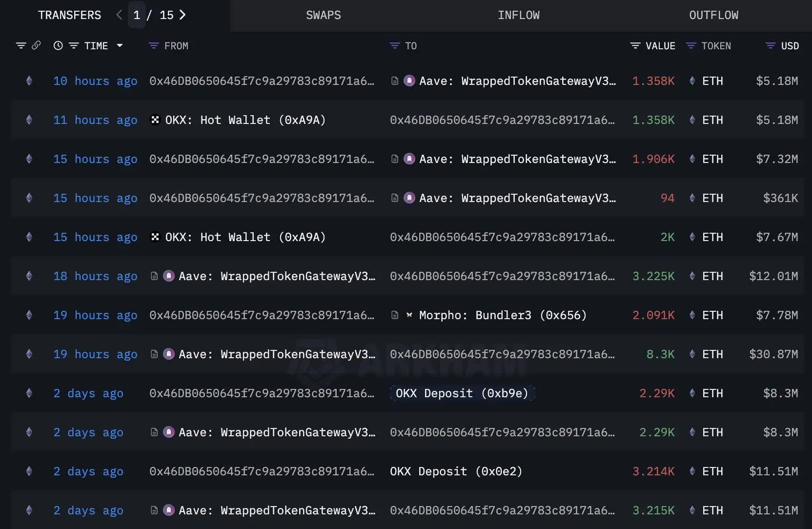This screenshot has height=529, width=812.
Task: Open the INFLOW tab
Action: (519, 15)
